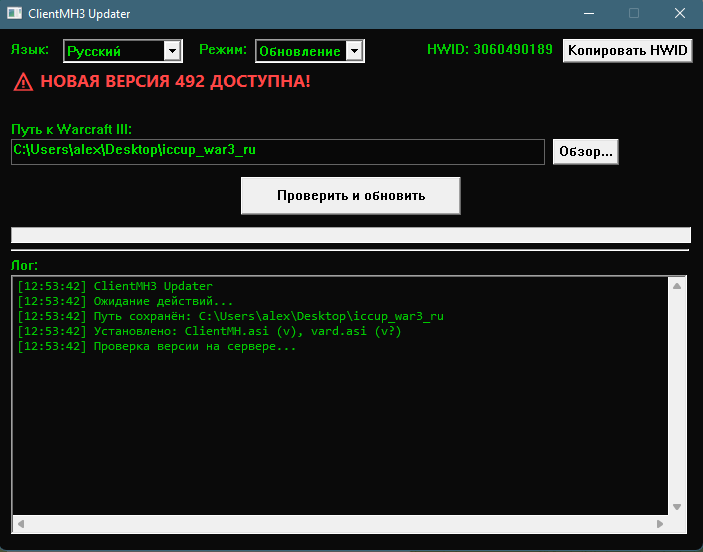
Task: Click log line 'Путь сохранён'
Action: (x=230, y=316)
